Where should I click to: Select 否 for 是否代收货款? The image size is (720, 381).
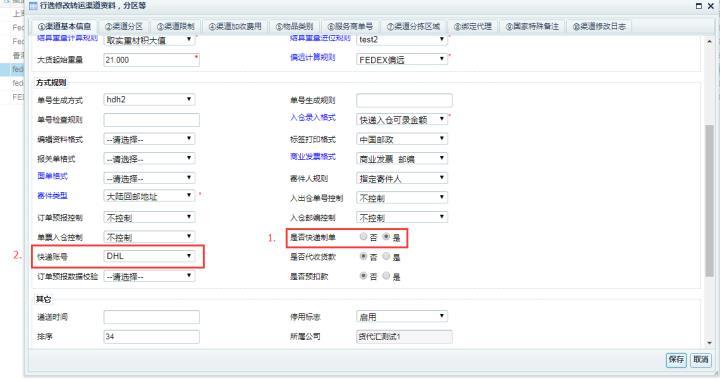coord(363,257)
